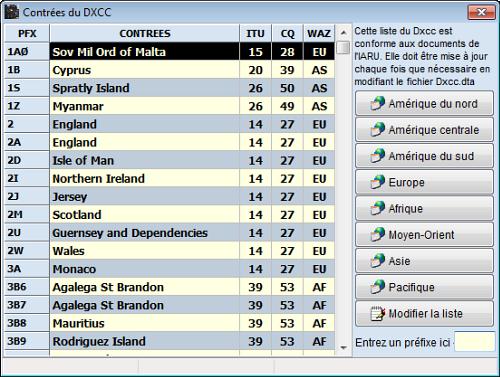The height and width of the screenshot is (377, 500).
Task: Click the globe icon beside Amérique du nord
Action: [378, 103]
